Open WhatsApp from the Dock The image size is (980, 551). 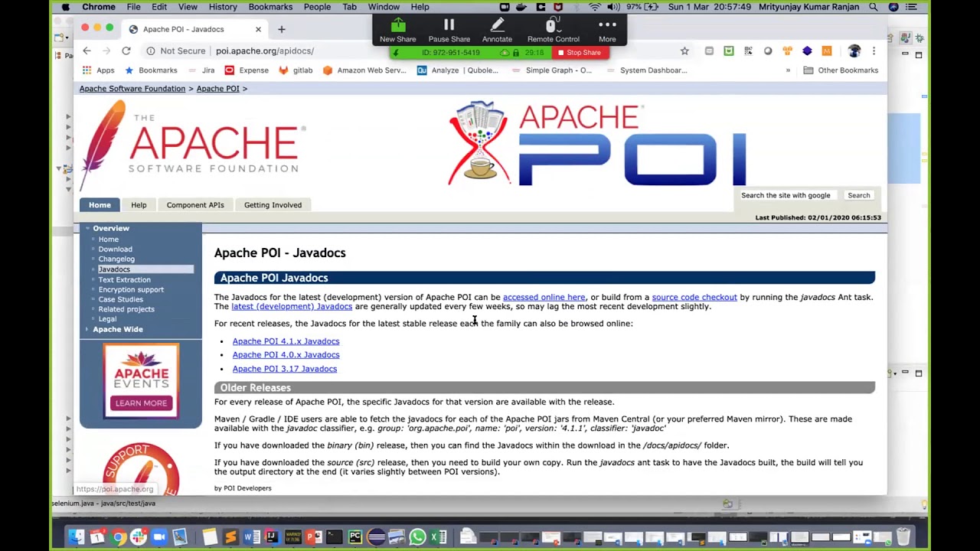click(417, 537)
